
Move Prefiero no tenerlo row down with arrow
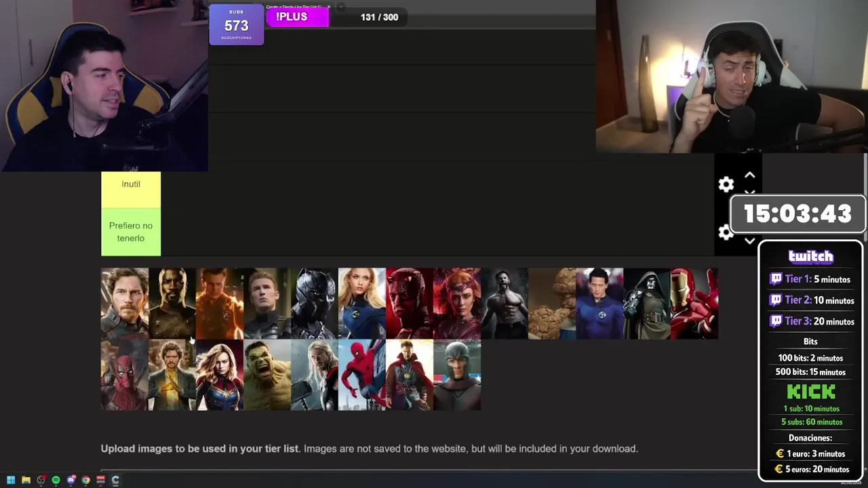(x=749, y=241)
